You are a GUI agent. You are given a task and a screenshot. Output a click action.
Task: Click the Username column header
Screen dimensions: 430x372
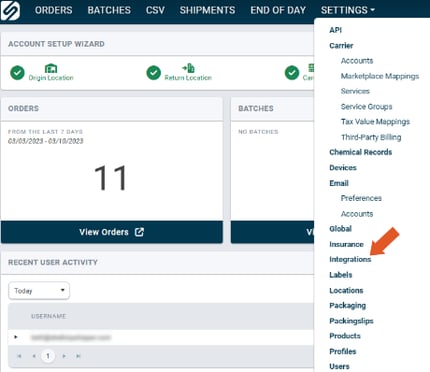pyautogui.click(x=48, y=316)
